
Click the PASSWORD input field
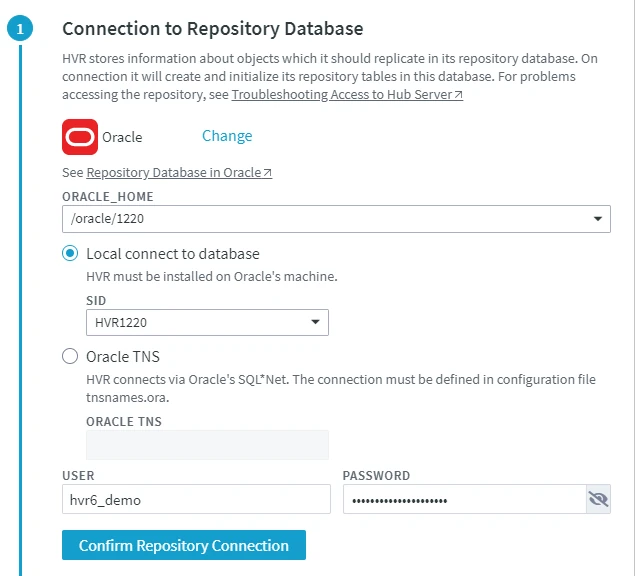pyautogui.click(x=465, y=499)
